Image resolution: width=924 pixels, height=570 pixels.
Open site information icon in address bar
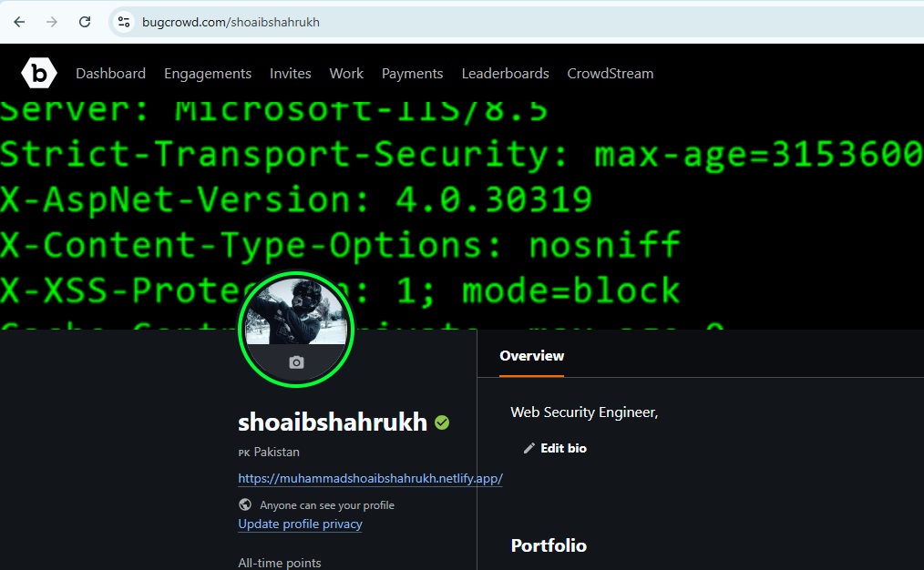click(x=124, y=22)
